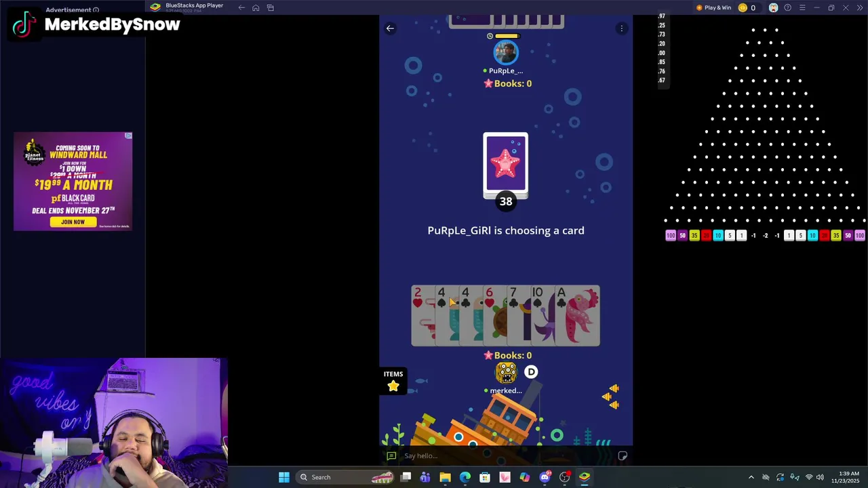Click the deck count 38 badge
Viewport: 868px width, 488px height.
point(506,201)
